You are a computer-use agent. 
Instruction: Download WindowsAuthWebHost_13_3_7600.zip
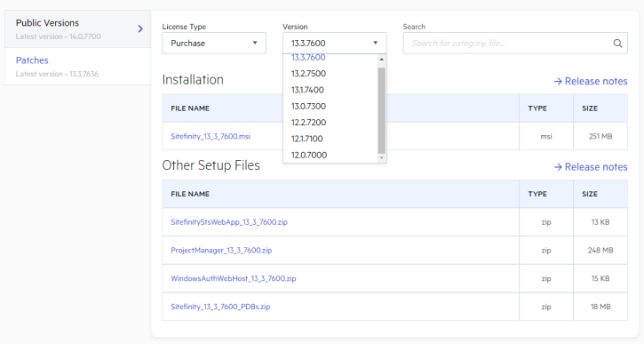pos(234,278)
